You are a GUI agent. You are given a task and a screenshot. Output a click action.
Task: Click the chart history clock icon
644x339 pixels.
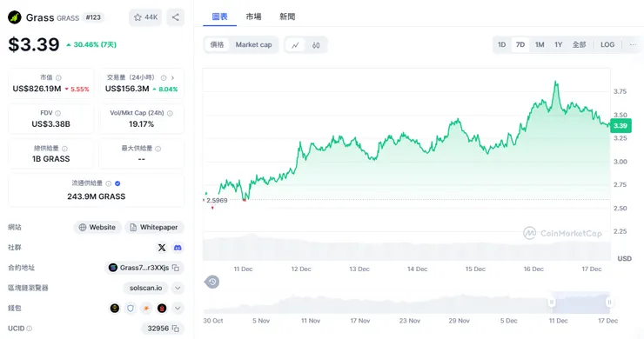point(212,282)
